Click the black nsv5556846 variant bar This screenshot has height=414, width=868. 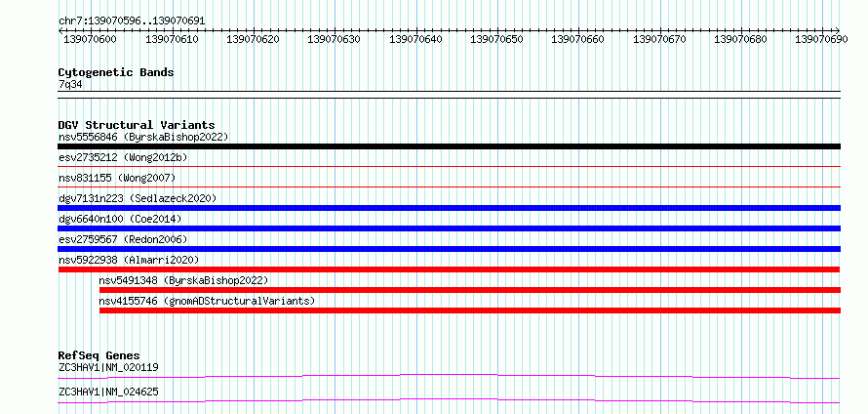pos(449,146)
